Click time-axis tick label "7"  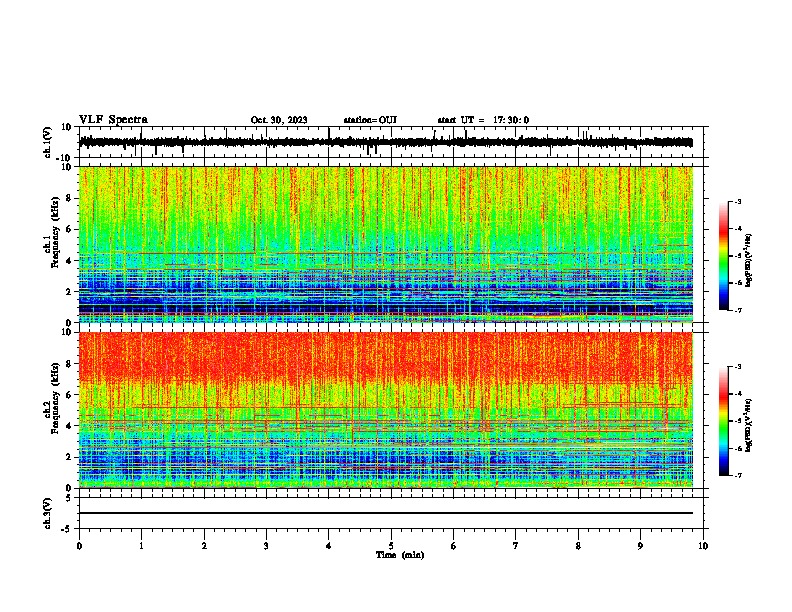pyautogui.click(x=516, y=546)
